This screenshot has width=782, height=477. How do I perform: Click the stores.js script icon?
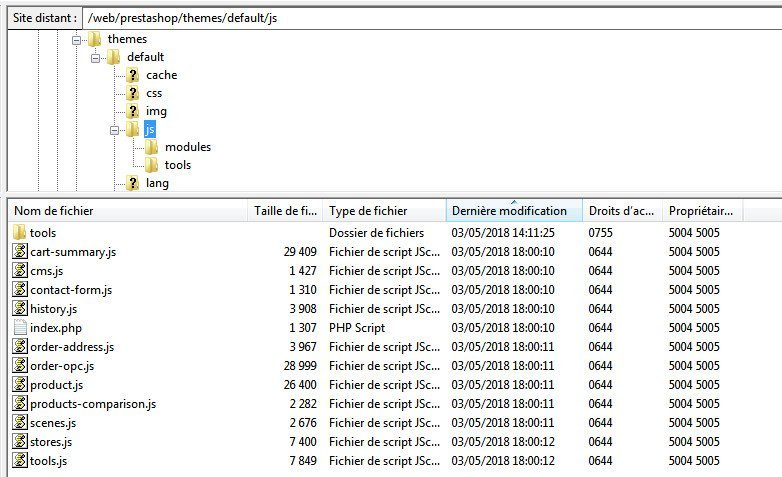(19, 441)
